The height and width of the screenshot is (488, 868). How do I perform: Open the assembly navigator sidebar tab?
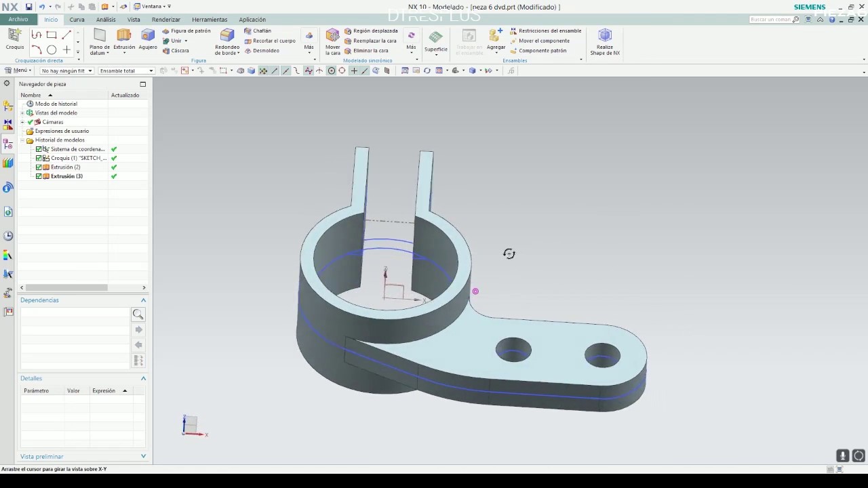click(x=8, y=107)
